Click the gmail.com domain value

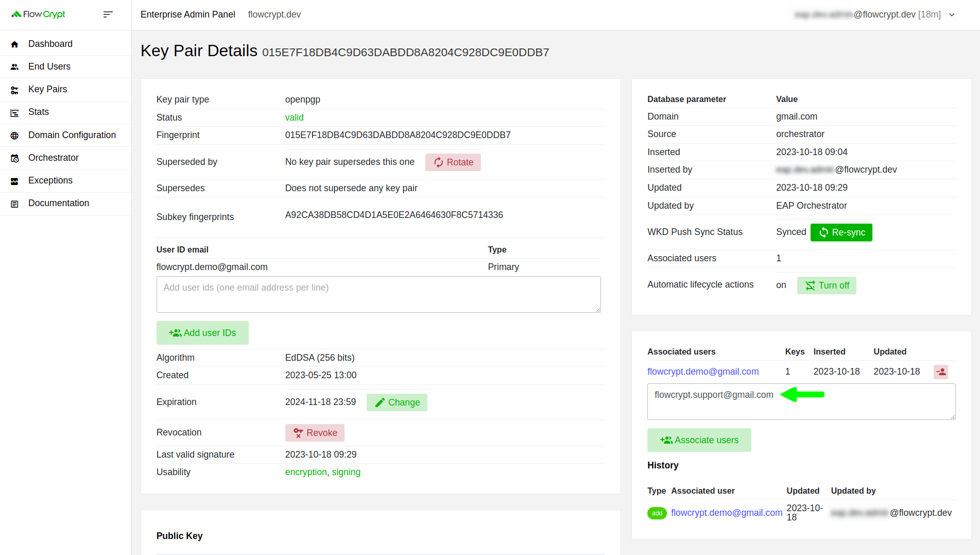click(797, 116)
